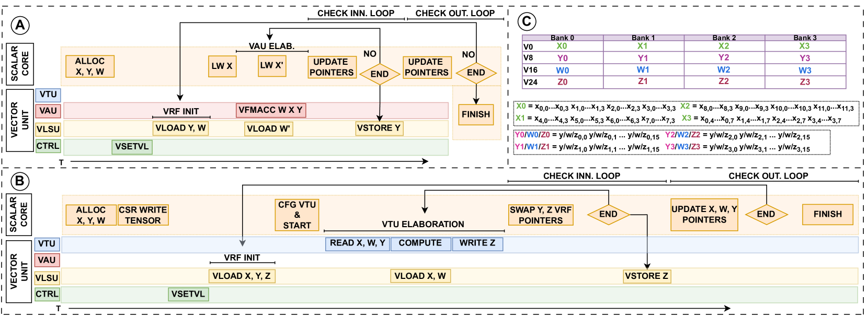868x317 pixels.
Task: Select the WRITE Z blue block
Action: (477, 243)
